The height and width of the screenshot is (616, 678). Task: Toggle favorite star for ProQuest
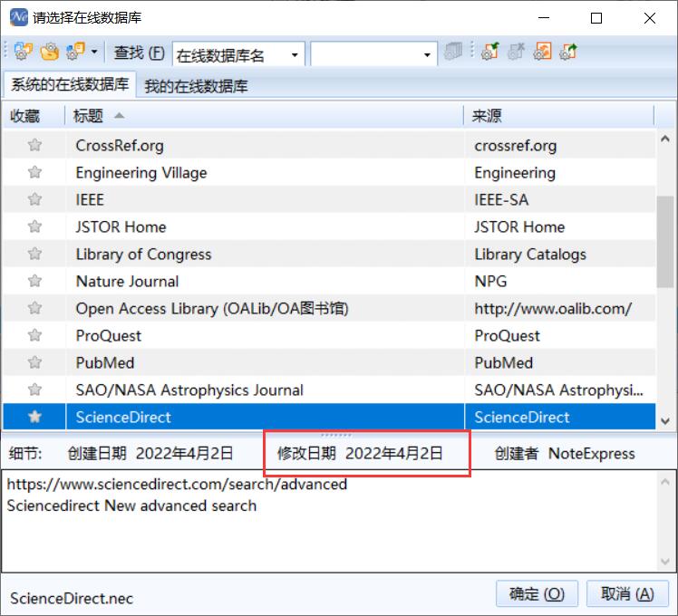tap(34, 335)
